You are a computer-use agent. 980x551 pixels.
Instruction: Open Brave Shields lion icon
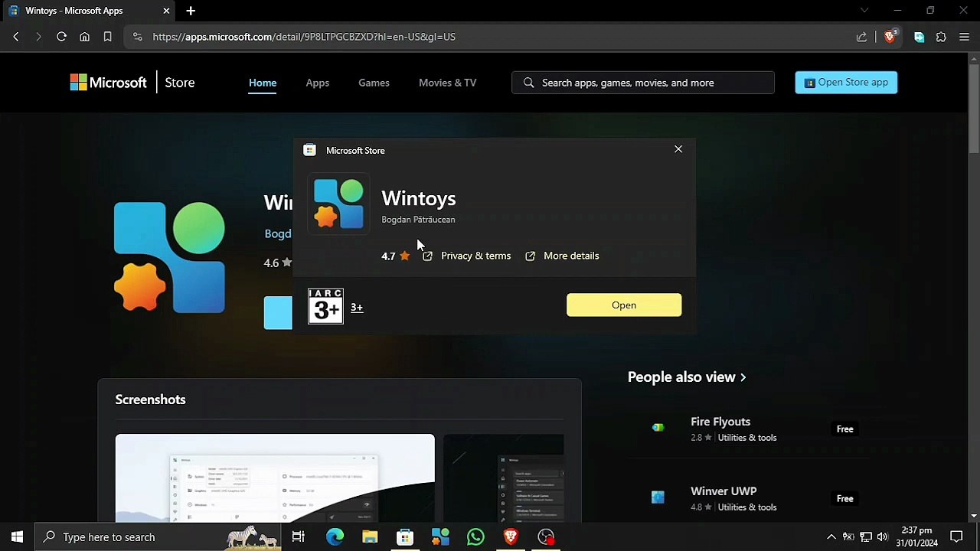click(x=890, y=37)
